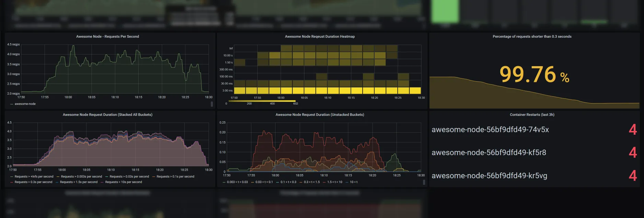Click the '0.3 < t < 1.5' legend label
The image size is (644, 218).
[x=312, y=182]
